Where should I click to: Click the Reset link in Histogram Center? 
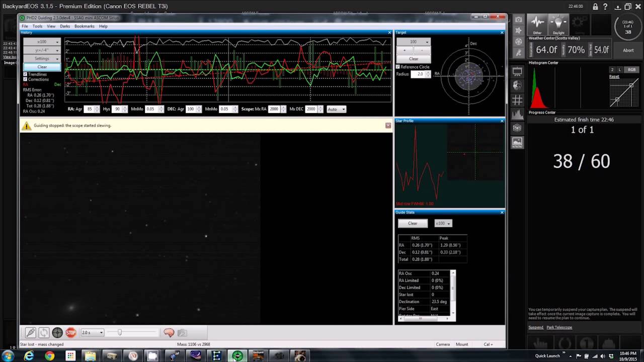tap(614, 76)
